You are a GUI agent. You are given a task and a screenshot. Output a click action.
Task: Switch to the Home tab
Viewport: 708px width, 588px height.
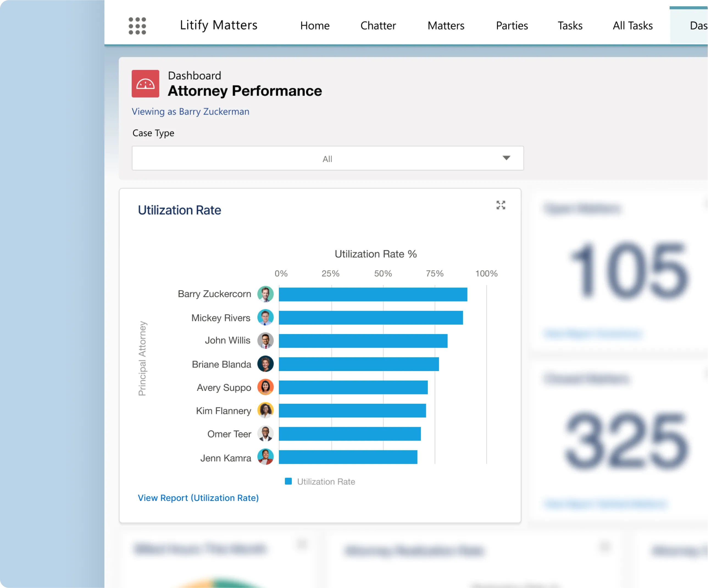click(315, 25)
